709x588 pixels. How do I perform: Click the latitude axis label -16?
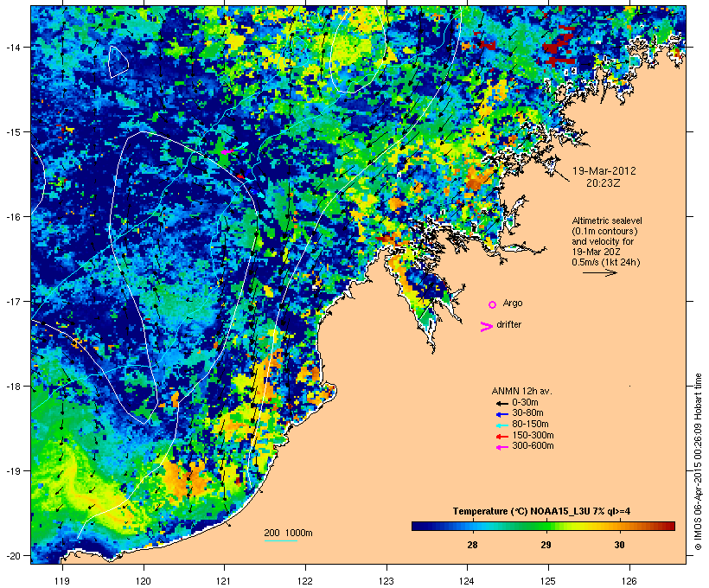point(12,217)
